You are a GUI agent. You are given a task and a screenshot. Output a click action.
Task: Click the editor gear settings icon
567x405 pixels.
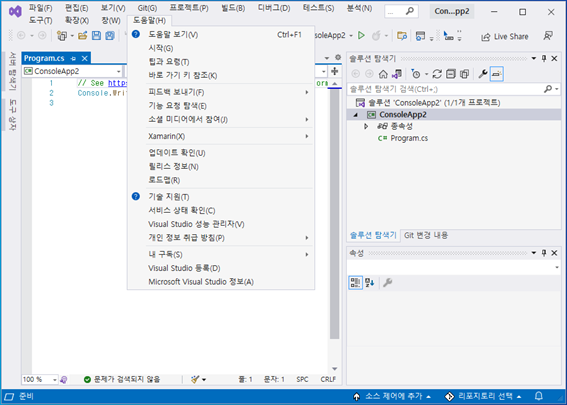[338, 57]
